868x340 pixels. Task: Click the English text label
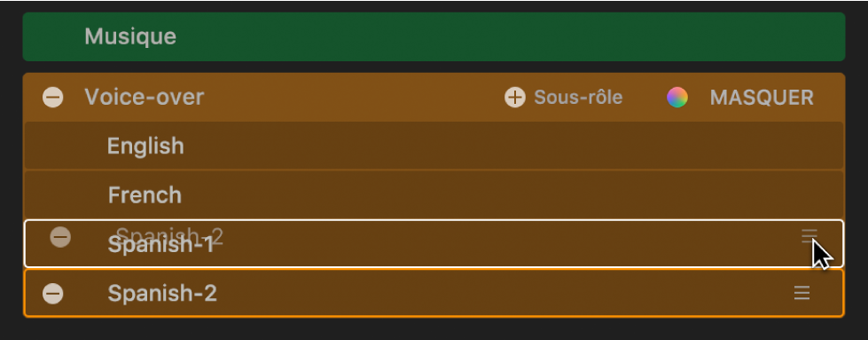tap(145, 146)
